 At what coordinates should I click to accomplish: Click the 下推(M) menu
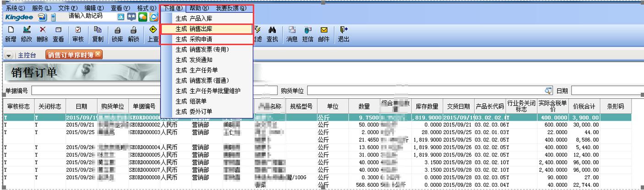tap(173, 8)
